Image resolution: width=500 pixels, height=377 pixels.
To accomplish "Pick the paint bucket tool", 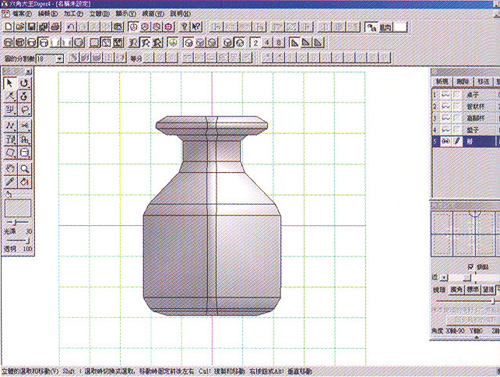I will point(24,182).
